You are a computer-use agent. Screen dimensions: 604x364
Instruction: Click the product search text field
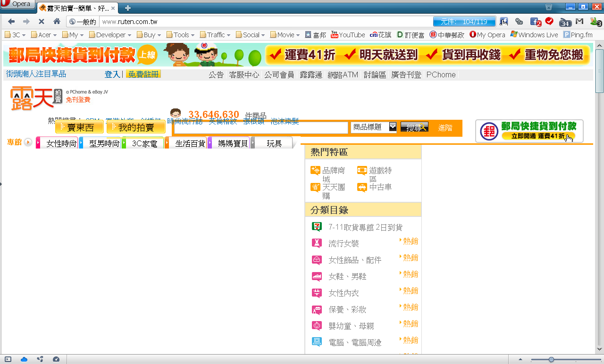[x=261, y=127]
